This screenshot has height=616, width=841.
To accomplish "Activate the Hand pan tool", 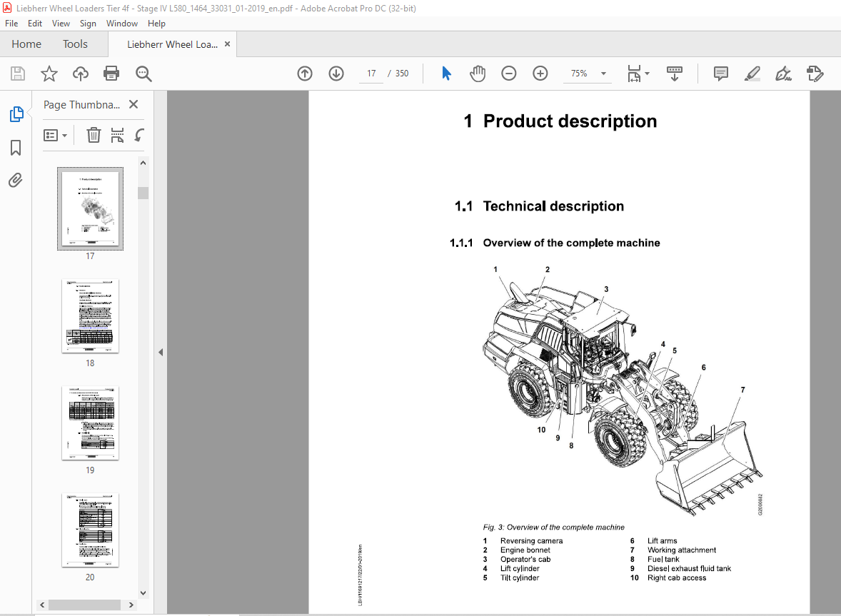I will pos(478,74).
